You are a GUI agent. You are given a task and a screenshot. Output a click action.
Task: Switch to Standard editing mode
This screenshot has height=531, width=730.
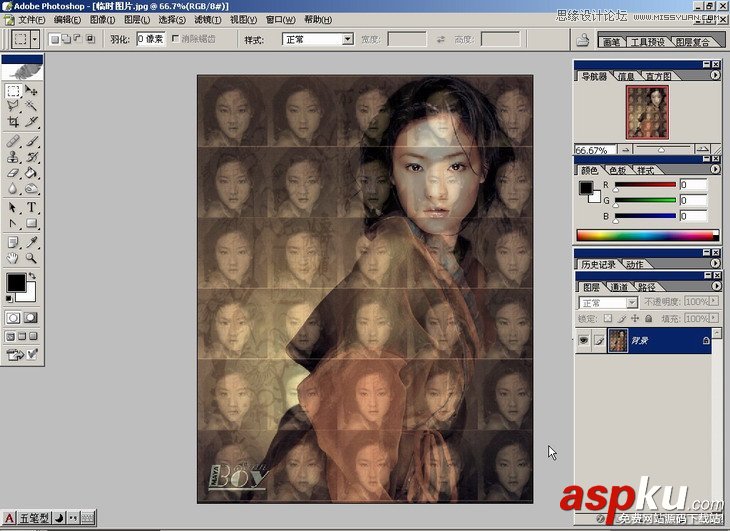click(13, 318)
